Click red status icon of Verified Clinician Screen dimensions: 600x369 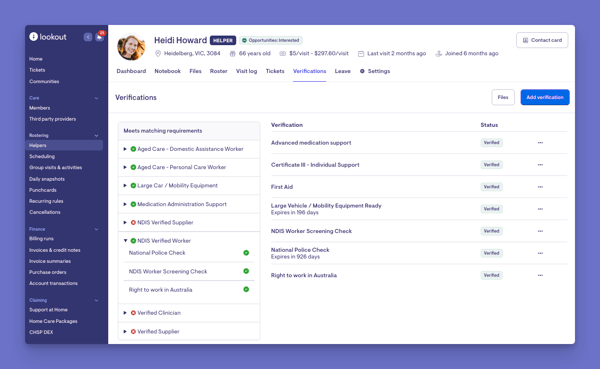(133, 313)
